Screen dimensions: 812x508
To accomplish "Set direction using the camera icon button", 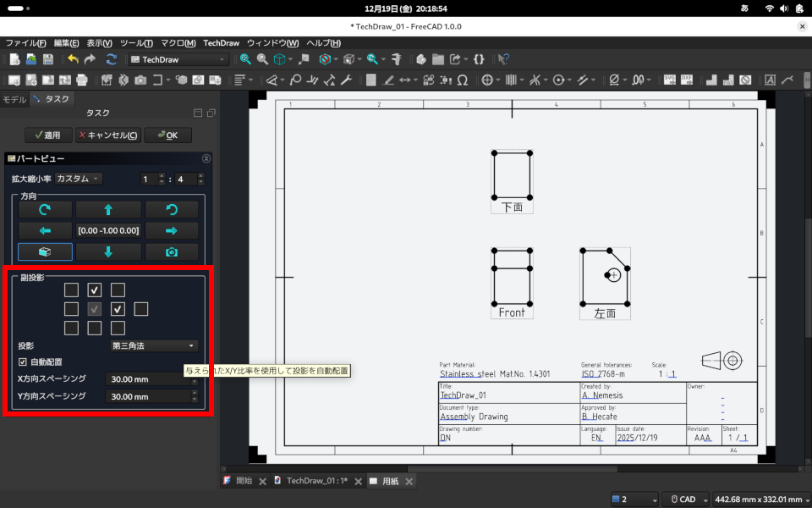I will [172, 252].
